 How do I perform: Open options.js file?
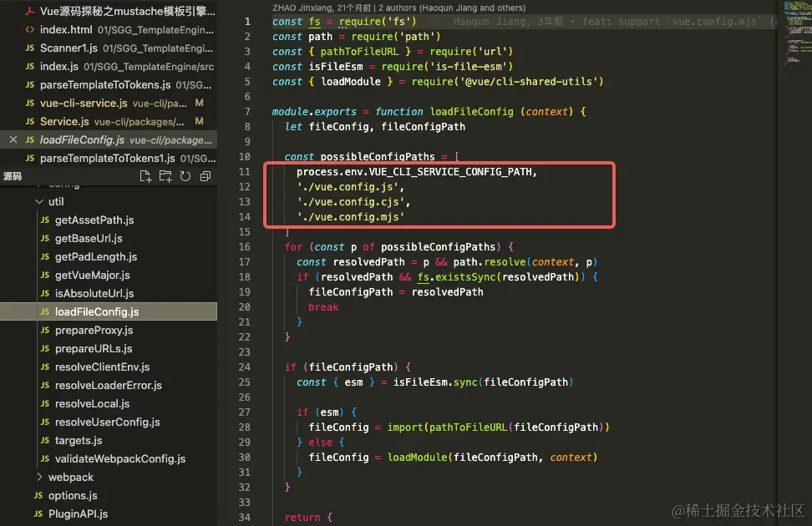pos(73,495)
